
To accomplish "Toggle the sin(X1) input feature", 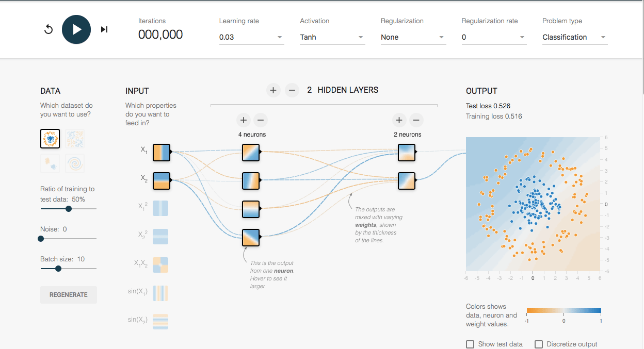I will [x=160, y=293].
